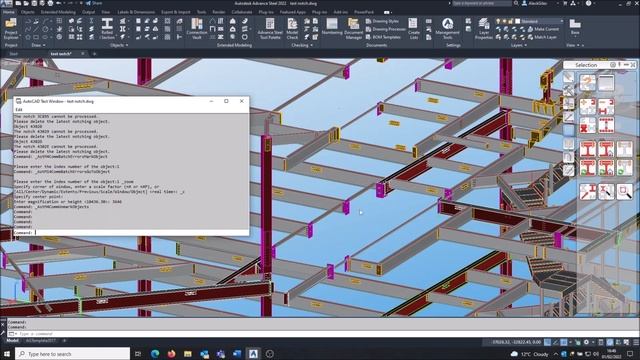Screen dimensions: 640x360
Task: Click Match Layer in the Layers panel
Action: click(x=542, y=37)
